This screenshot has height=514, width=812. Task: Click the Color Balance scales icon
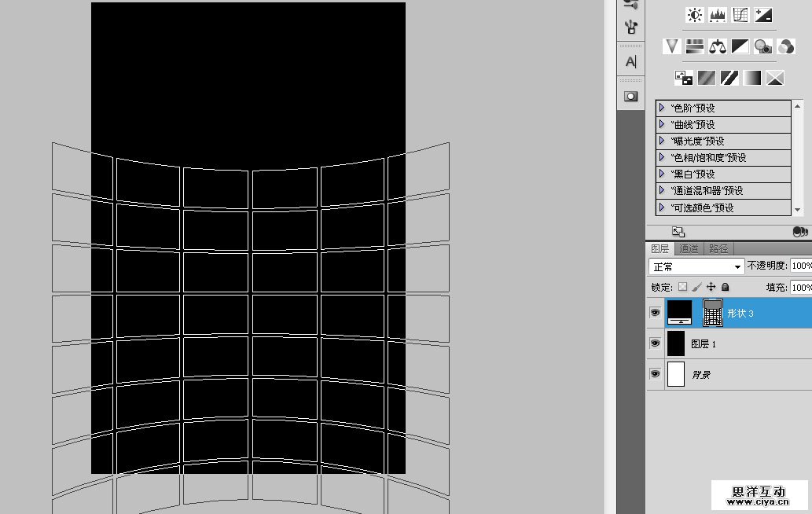click(717, 46)
